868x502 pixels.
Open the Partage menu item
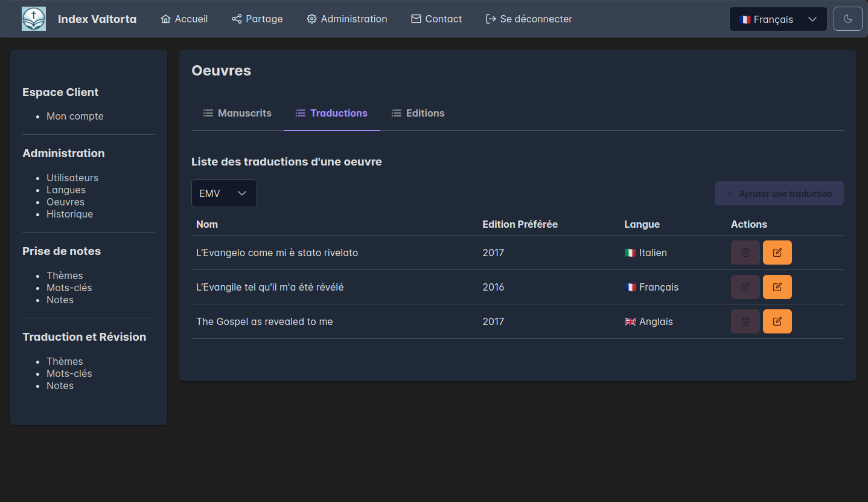click(257, 19)
